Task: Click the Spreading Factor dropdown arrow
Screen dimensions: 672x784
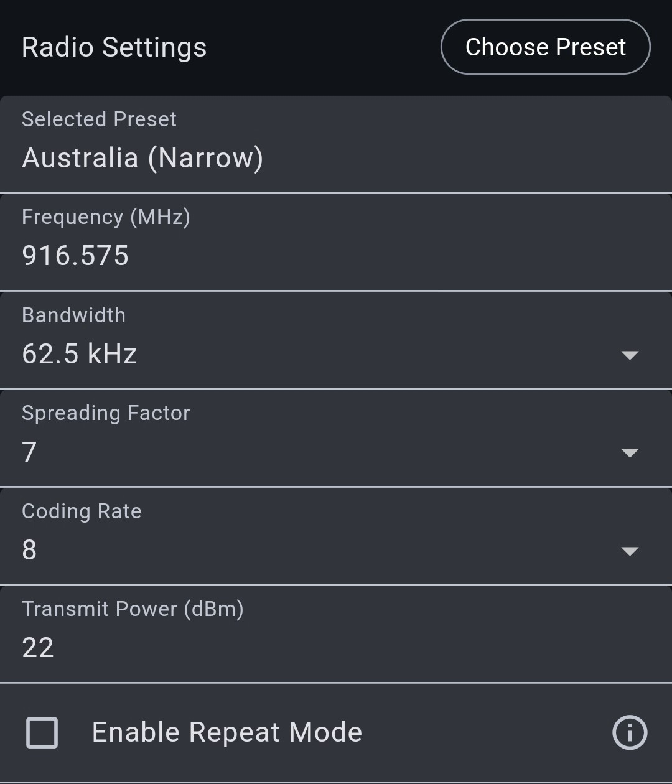Action: [630, 453]
